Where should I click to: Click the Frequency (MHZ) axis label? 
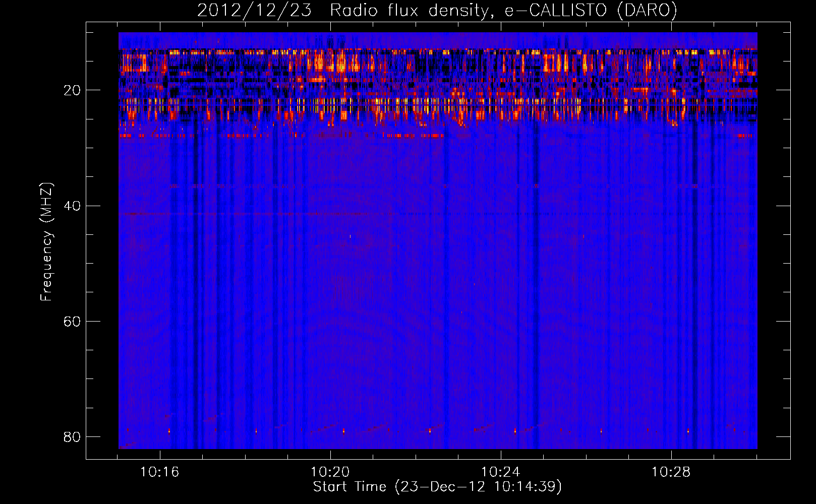tap(46, 242)
